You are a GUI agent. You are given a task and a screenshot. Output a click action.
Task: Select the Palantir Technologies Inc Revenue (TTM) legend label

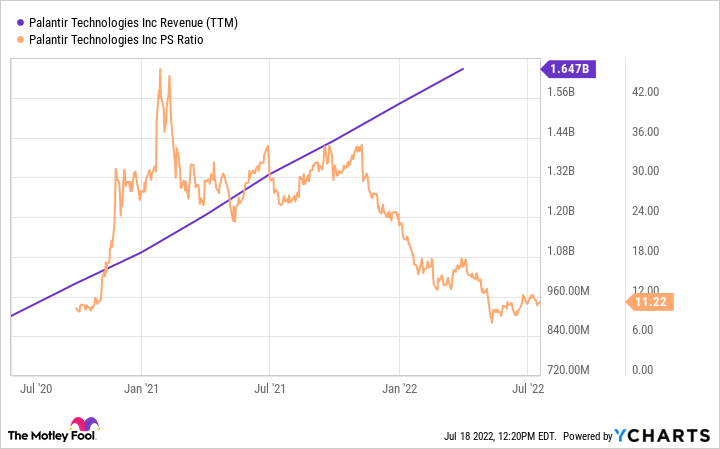pyautogui.click(x=133, y=22)
